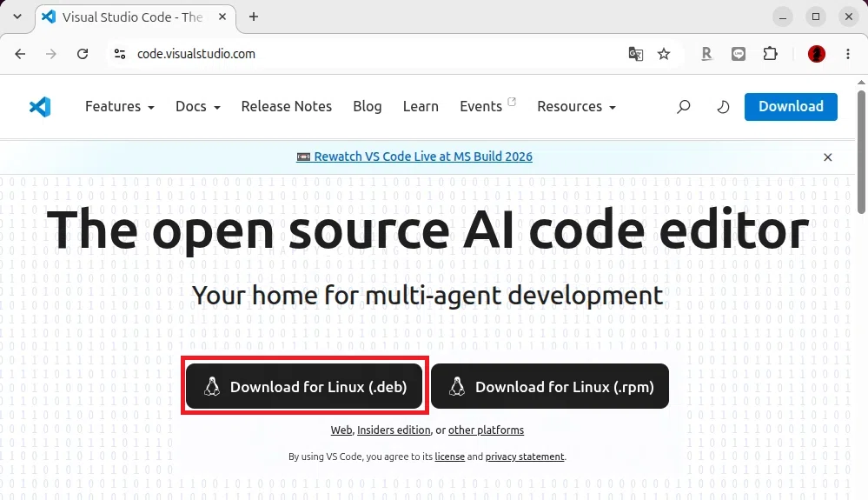Expand the Resources dropdown menu

click(x=576, y=106)
